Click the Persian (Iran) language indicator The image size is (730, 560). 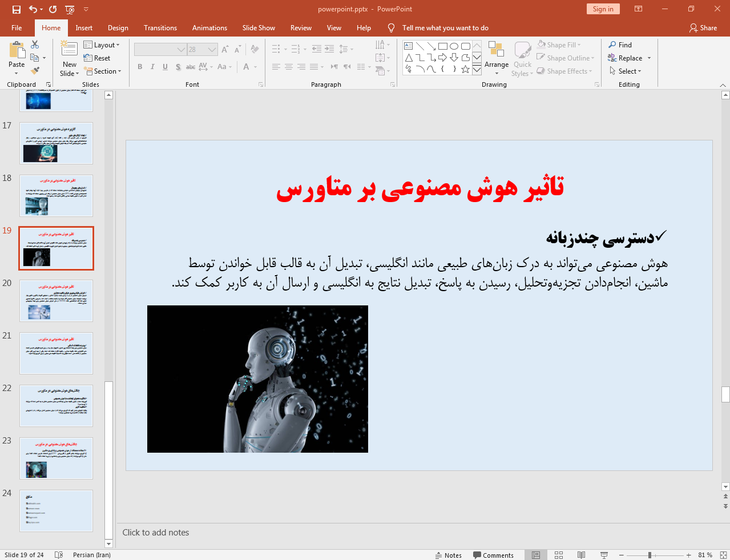coord(92,555)
